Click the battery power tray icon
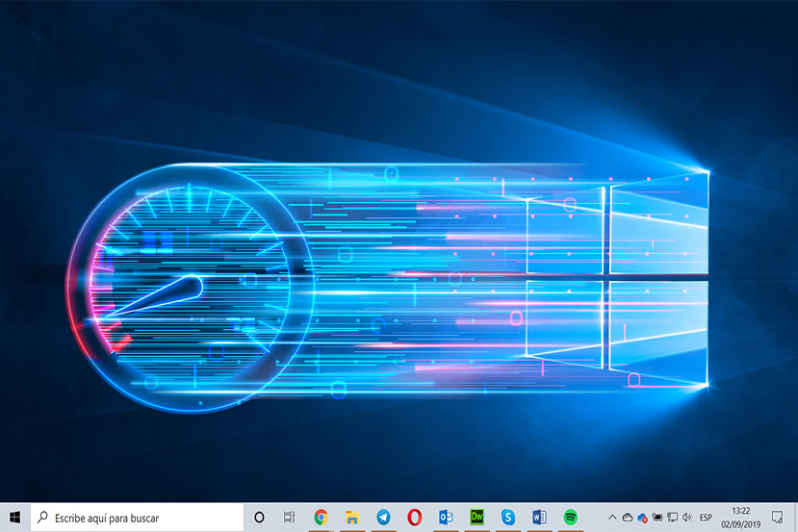 point(657,518)
